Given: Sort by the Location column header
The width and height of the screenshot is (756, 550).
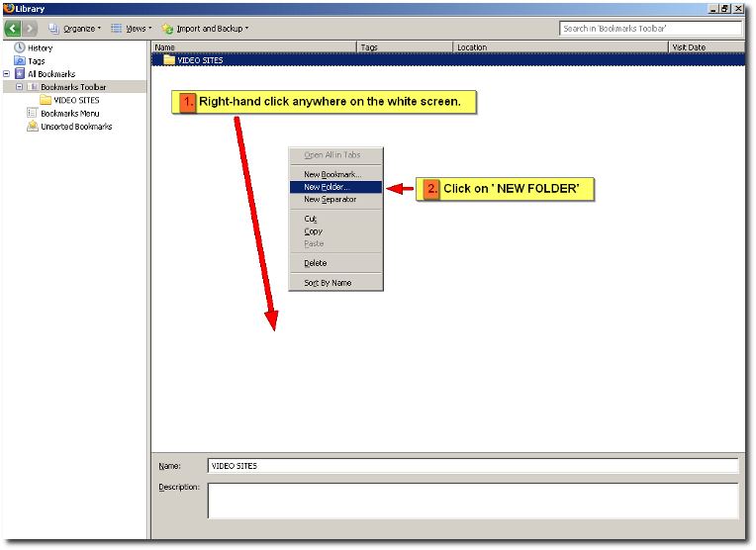Looking at the screenshot, I should (x=561, y=47).
